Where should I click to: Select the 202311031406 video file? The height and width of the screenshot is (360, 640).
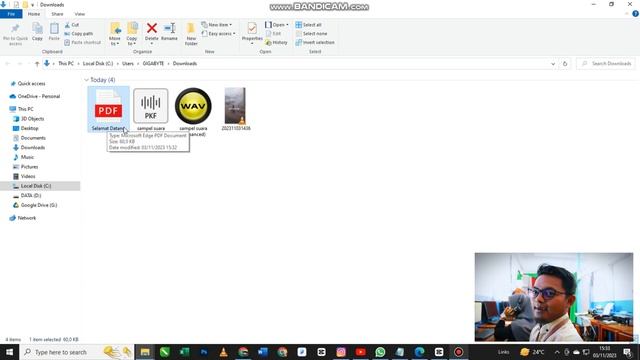point(236,109)
